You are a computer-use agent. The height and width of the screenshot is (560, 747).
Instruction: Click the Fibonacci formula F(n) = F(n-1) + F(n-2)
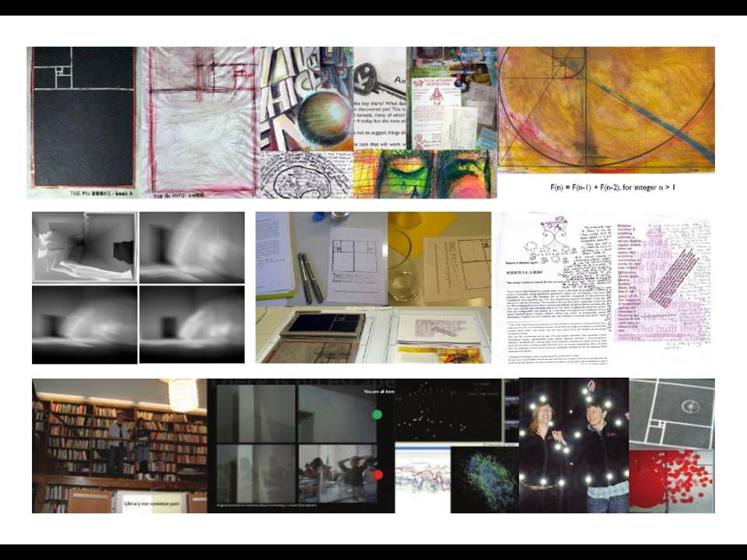(612, 187)
